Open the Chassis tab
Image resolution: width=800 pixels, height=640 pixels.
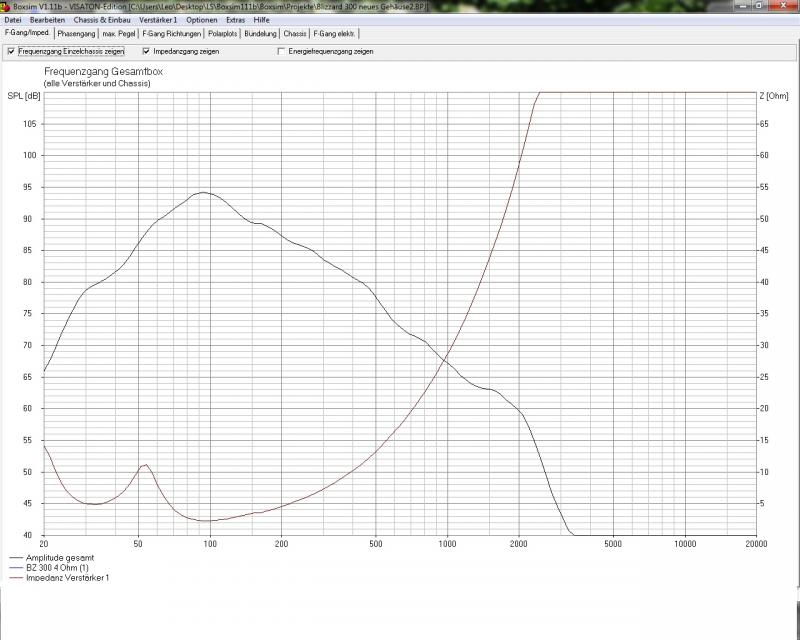pos(295,33)
